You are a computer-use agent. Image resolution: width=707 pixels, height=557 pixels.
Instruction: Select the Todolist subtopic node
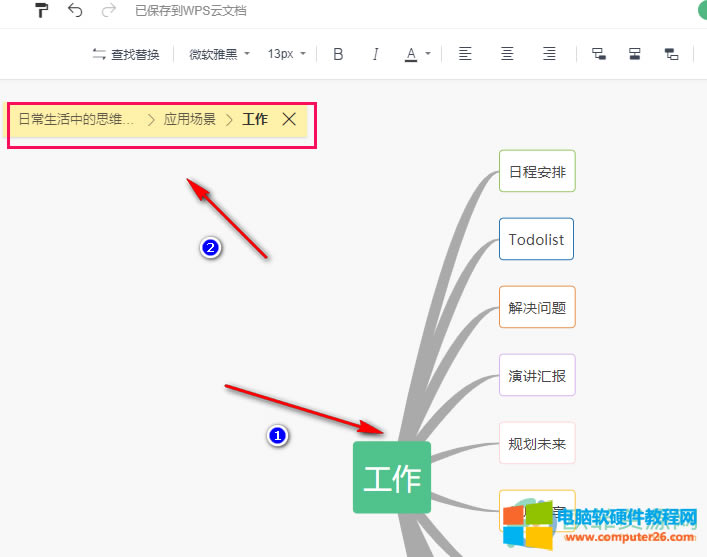coord(536,240)
